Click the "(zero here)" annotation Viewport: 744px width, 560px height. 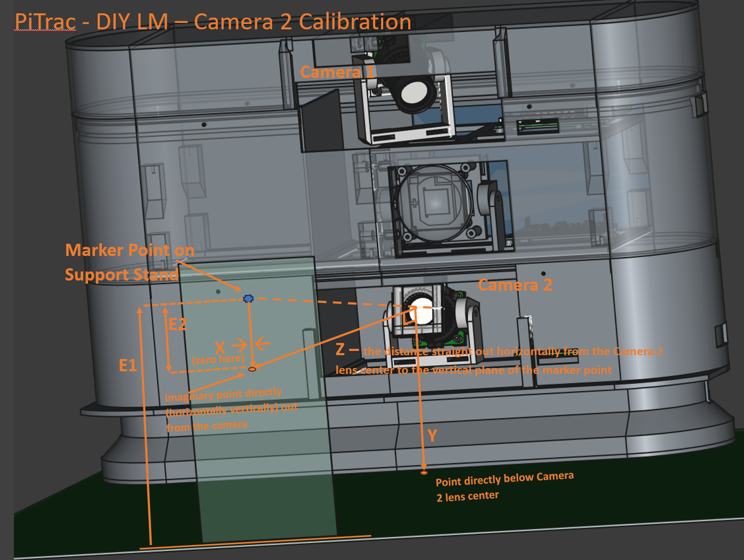[x=218, y=359]
